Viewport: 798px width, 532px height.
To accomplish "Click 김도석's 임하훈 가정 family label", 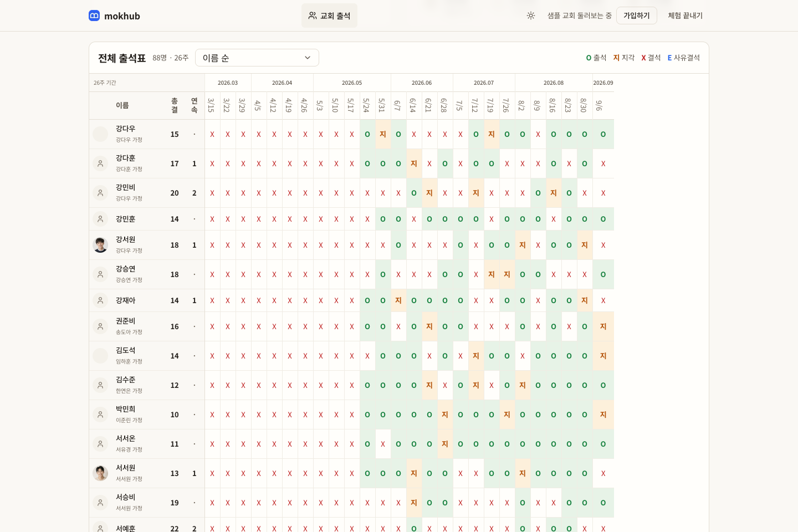I will (x=129, y=361).
